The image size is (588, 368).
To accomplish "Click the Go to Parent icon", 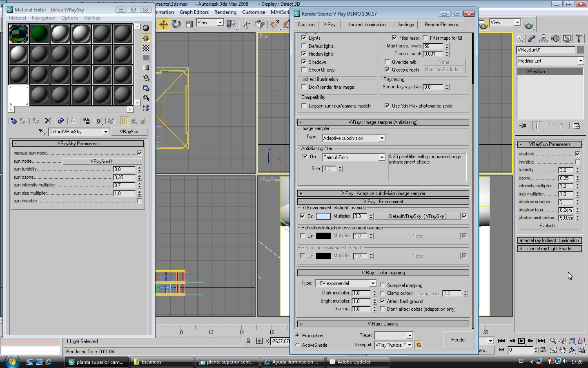I will pyautogui.click(x=134, y=121).
